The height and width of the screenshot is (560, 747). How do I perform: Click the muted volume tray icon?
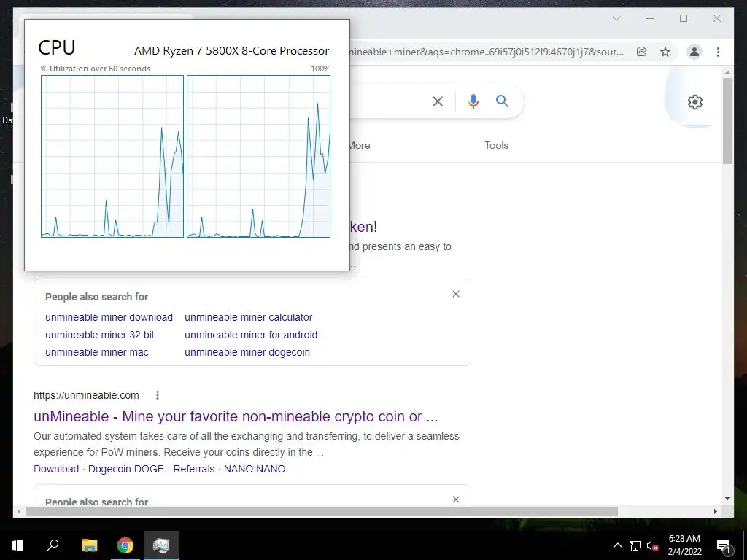point(652,545)
